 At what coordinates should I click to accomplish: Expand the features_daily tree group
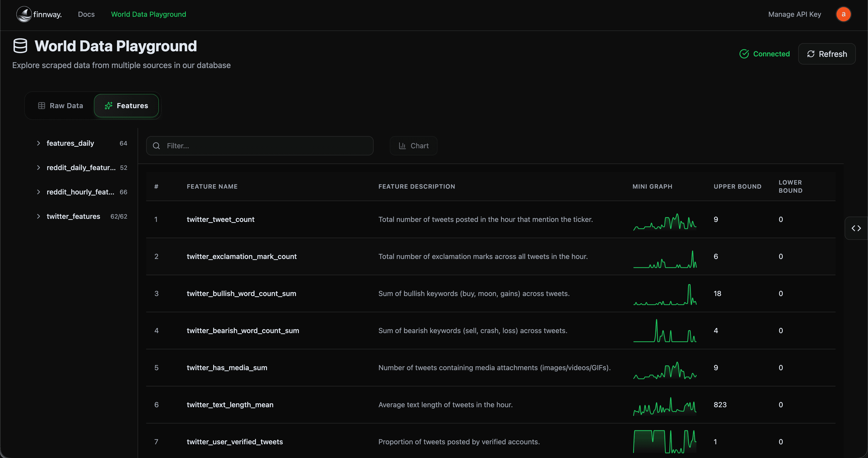[38, 143]
